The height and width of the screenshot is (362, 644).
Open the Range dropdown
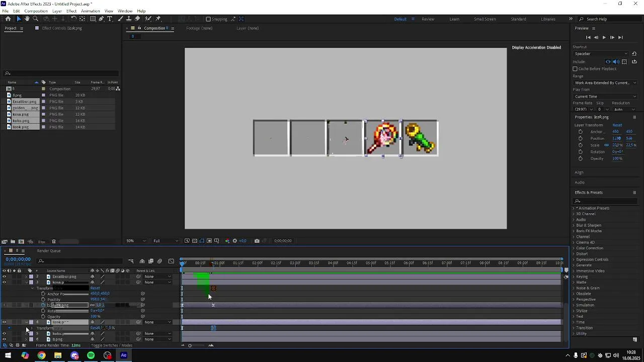click(x=605, y=83)
